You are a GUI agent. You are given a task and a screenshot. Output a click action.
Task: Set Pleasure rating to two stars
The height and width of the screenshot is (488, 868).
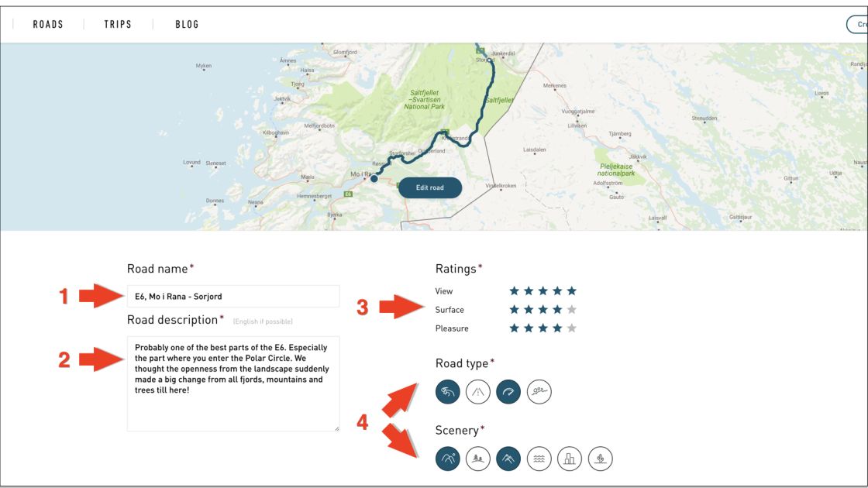(x=529, y=328)
